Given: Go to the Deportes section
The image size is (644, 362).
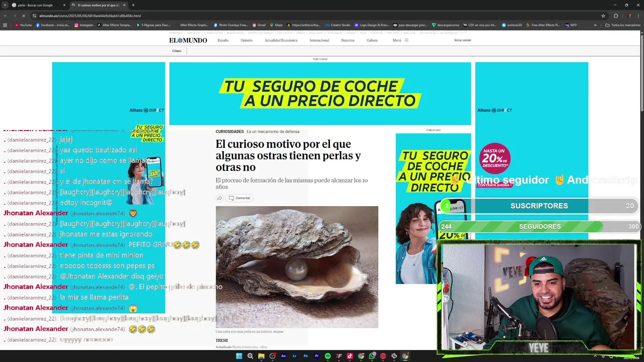Looking at the screenshot, I should point(348,40).
